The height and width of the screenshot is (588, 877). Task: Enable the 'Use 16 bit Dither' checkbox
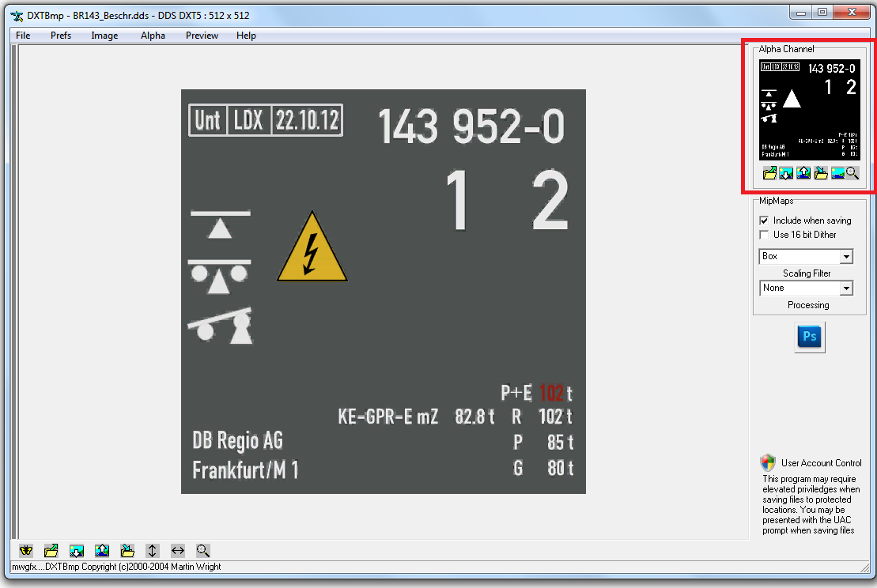coord(764,235)
